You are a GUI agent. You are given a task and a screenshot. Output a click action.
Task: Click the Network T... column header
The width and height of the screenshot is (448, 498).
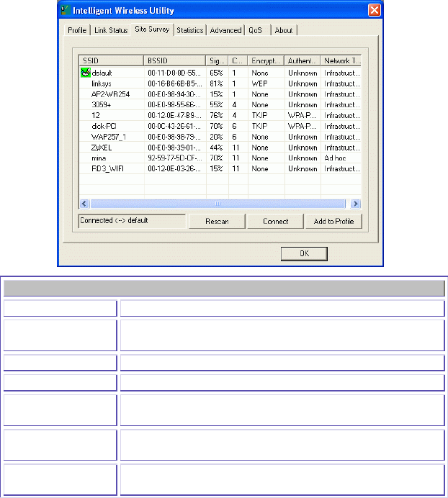[x=341, y=60]
